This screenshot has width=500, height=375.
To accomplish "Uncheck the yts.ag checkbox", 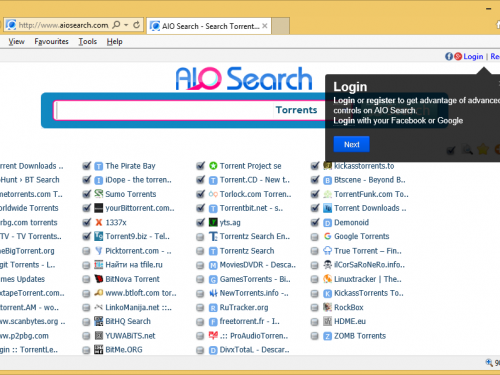I will point(201,222).
